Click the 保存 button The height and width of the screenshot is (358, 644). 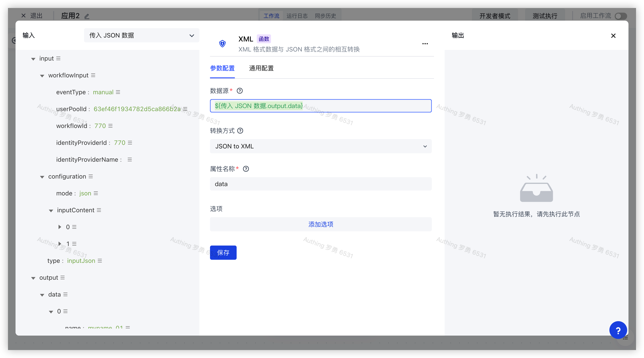point(223,252)
